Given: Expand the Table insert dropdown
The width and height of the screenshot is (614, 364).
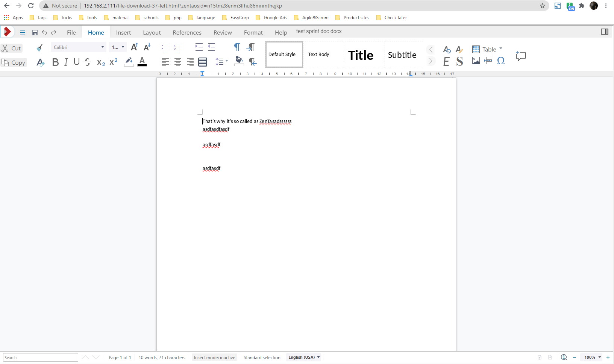Looking at the screenshot, I should 501,49.
